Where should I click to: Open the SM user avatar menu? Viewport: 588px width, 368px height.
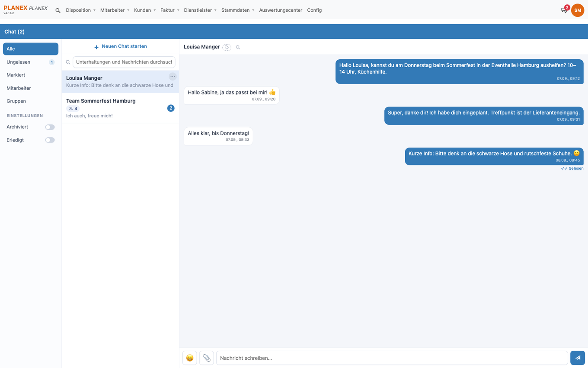[x=578, y=10]
